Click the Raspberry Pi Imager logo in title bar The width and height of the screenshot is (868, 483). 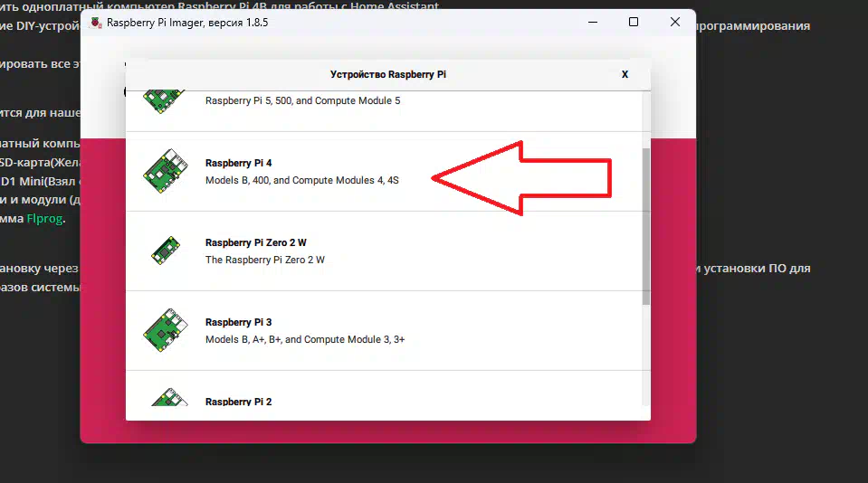pos(96,23)
